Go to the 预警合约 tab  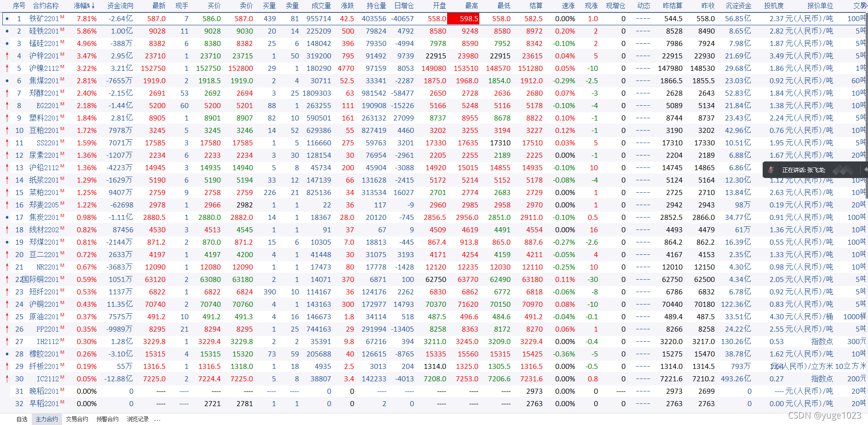pos(108,419)
